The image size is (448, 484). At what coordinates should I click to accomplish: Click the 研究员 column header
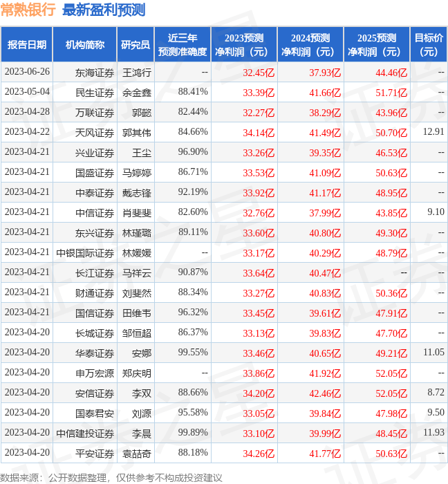click(x=136, y=45)
